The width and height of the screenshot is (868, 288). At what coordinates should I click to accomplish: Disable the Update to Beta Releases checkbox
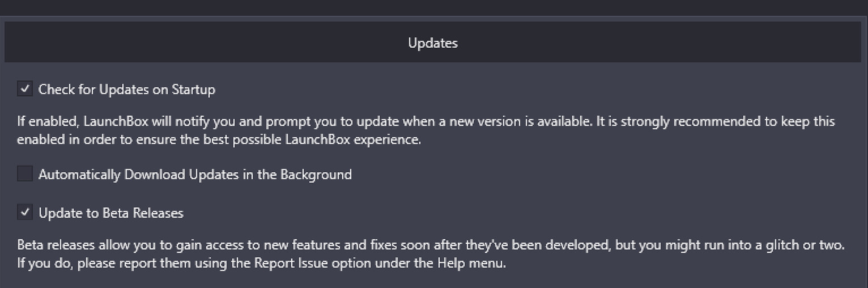tap(25, 213)
